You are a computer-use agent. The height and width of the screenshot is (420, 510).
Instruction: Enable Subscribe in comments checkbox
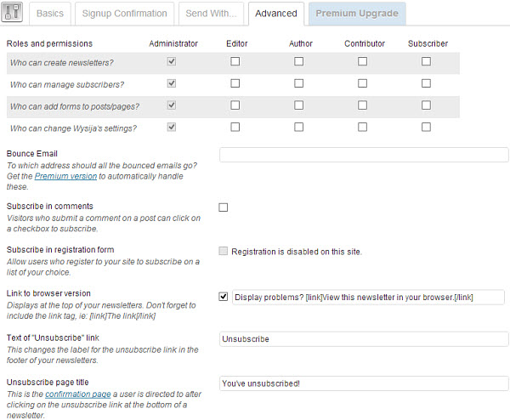[224, 207]
